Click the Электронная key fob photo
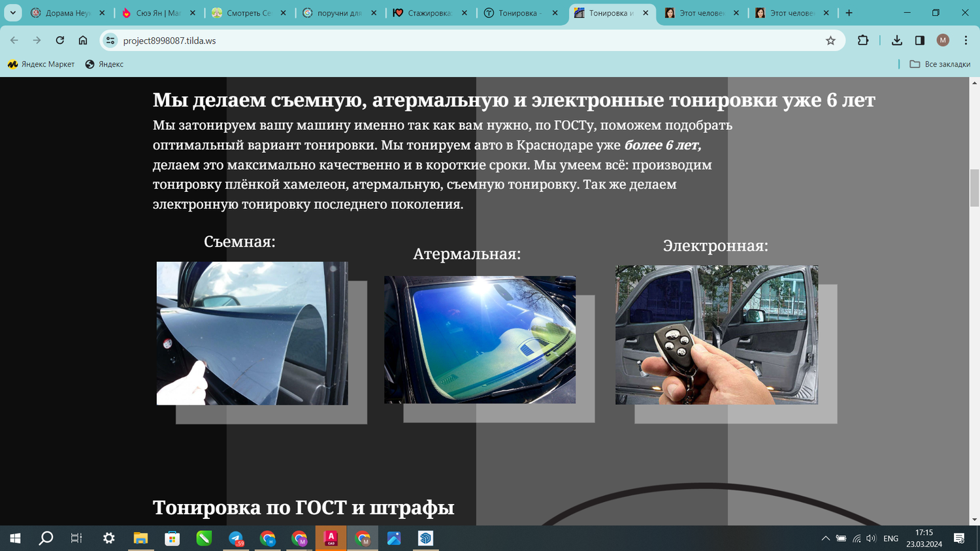The image size is (980, 551). 717,335
